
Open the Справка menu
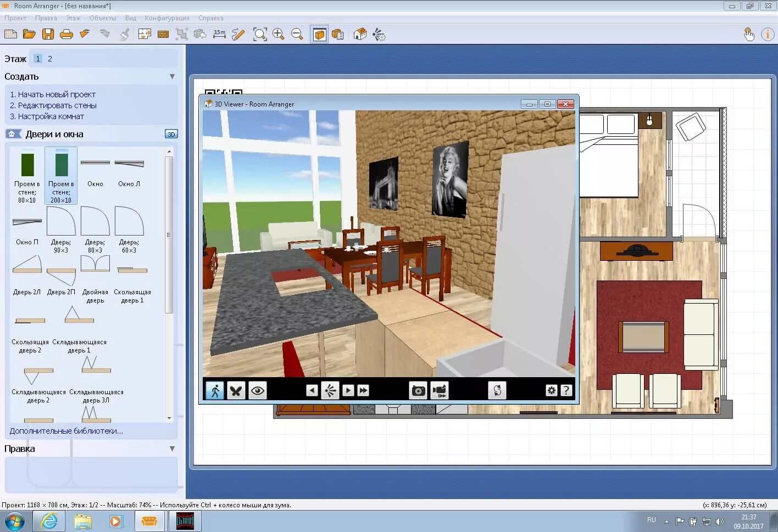(211, 18)
